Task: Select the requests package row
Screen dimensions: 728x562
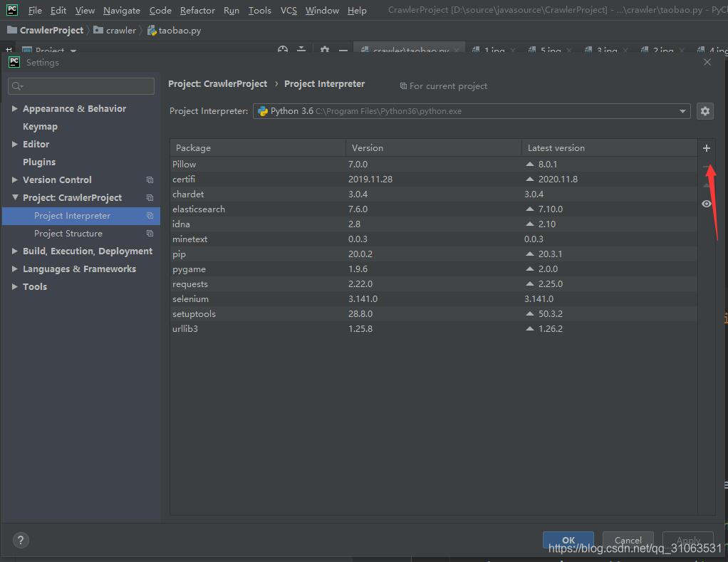Action: 433,283
